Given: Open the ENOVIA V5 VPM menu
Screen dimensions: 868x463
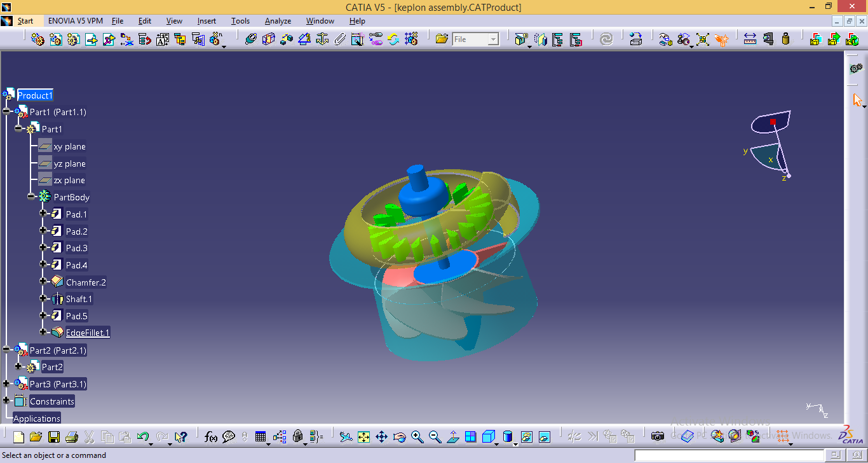Looking at the screenshot, I should pos(75,21).
